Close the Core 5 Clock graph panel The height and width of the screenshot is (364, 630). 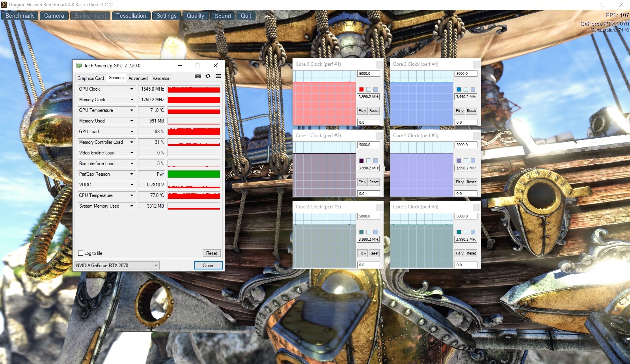pyautogui.click(x=477, y=207)
